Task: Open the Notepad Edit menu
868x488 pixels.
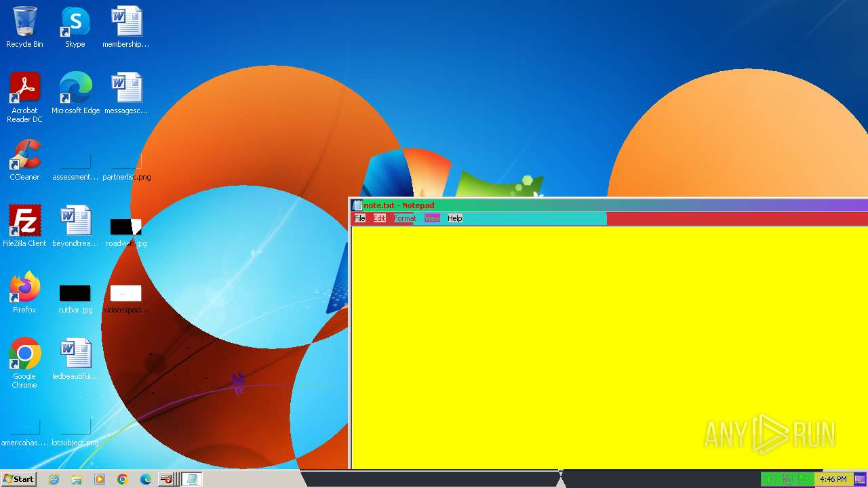Action: [x=379, y=218]
